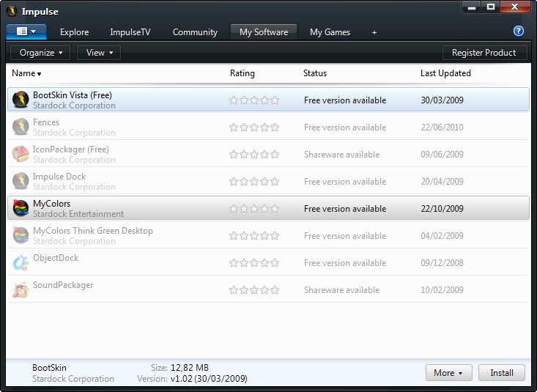Select the Impulse Dock entry name
Viewport: 537px width, 392px height.
point(59,177)
